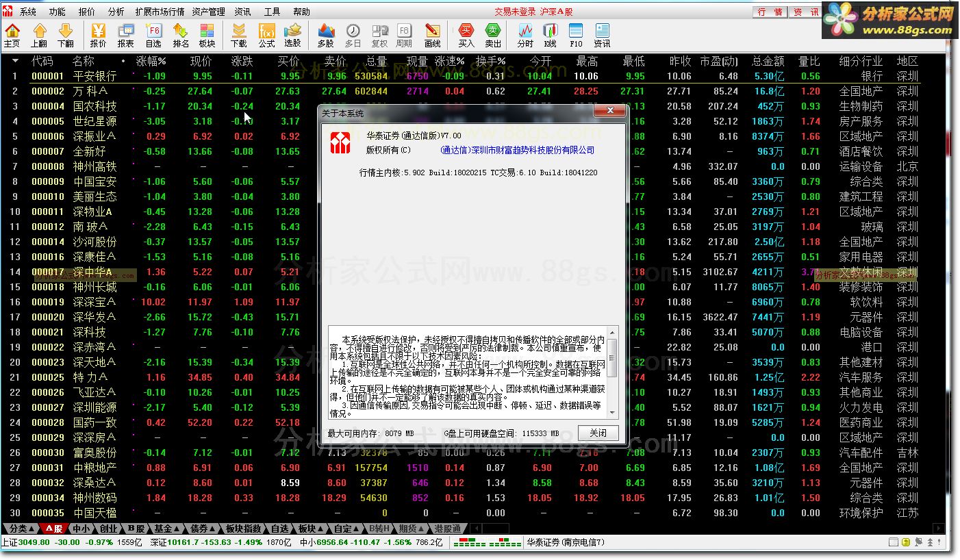The height and width of the screenshot is (560, 960).
Task: Click the 上证 3049.80 index in status bar
Action: click(26, 542)
